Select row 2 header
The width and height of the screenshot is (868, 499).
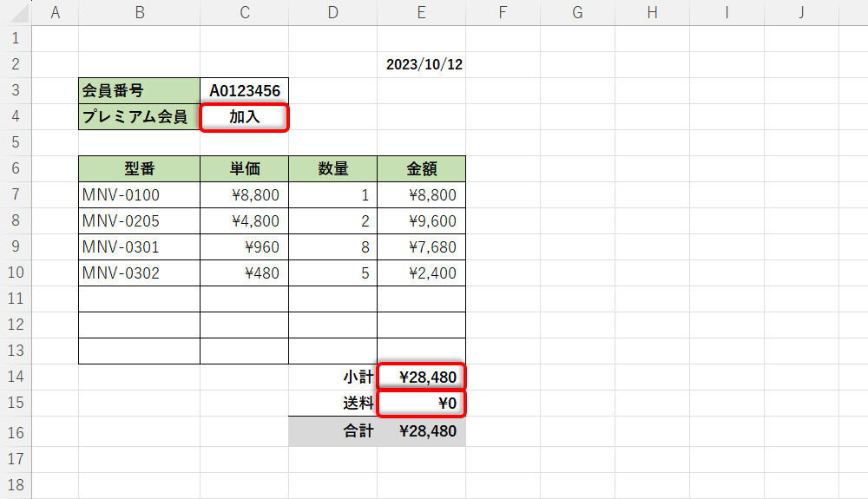click(x=16, y=65)
